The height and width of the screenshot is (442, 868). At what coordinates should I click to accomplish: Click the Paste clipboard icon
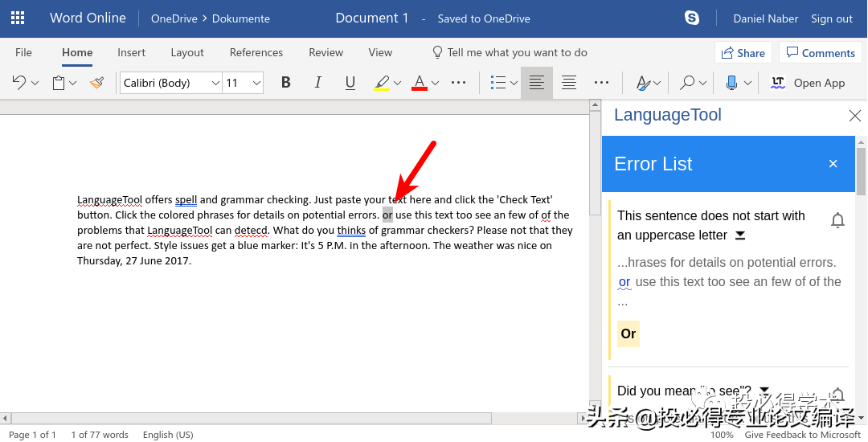pos(58,83)
